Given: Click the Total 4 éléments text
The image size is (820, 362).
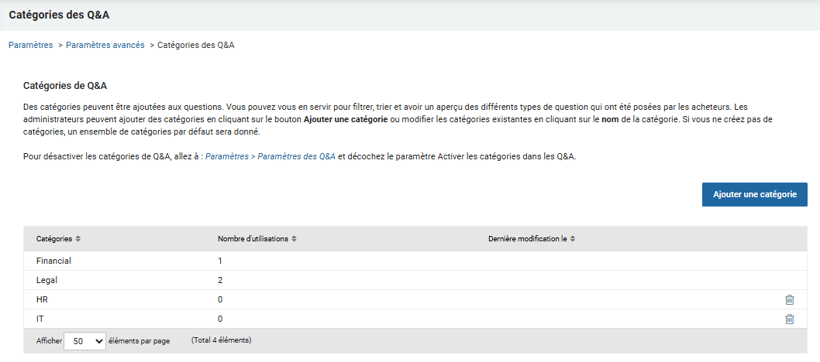Looking at the screenshot, I should [221, 341].
